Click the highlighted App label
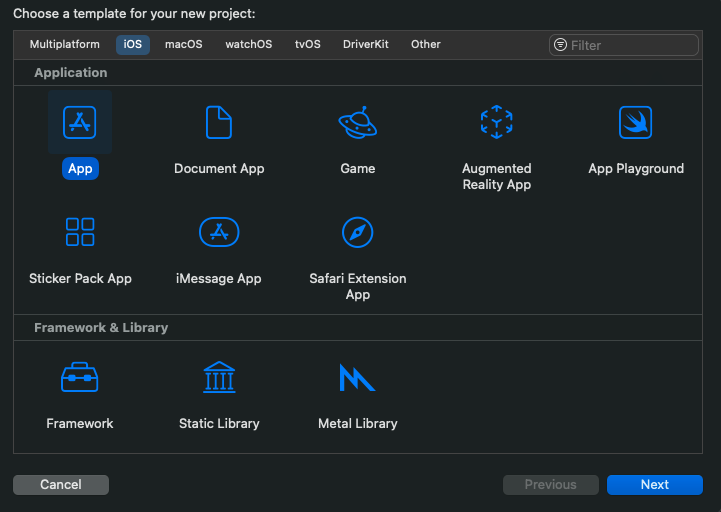The image size is (721, 512). pos(80,168)
